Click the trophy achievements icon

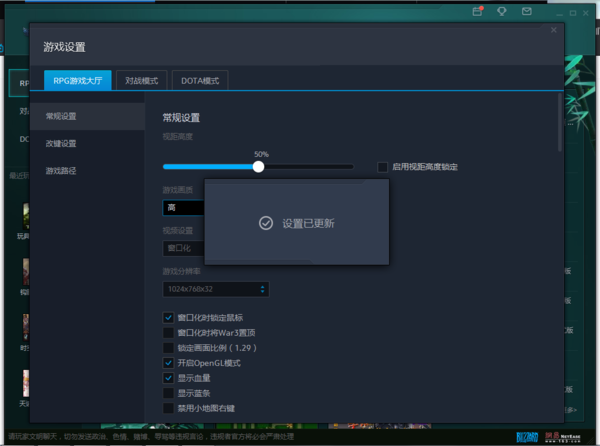click(501, 12)
